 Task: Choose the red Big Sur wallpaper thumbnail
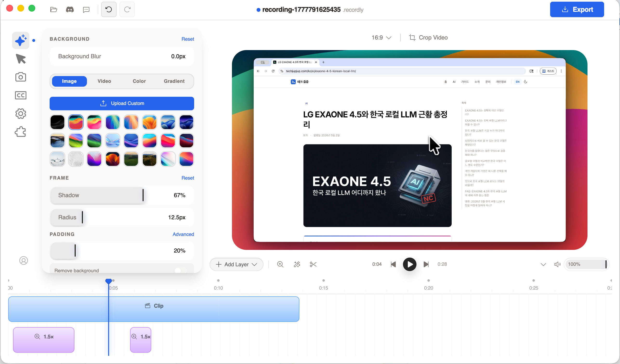[x=168, y=141]
